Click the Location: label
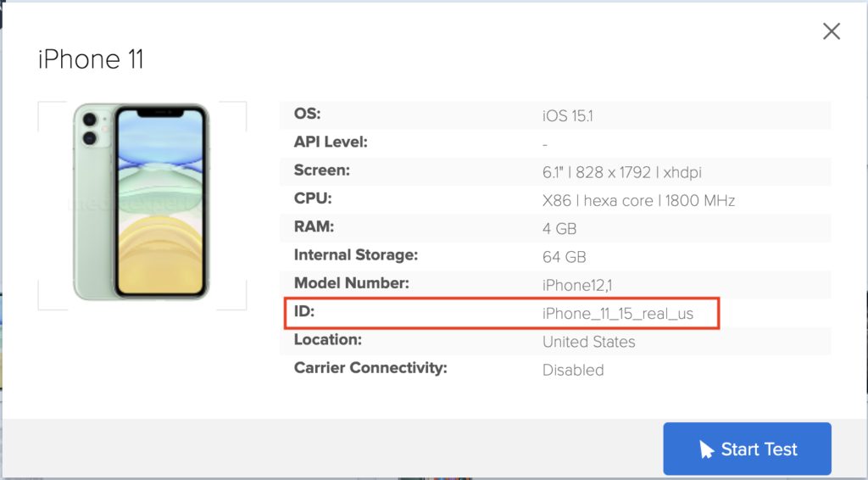Image resolution: width=868 pixels, height=480 pixels. tap(328, 339)
